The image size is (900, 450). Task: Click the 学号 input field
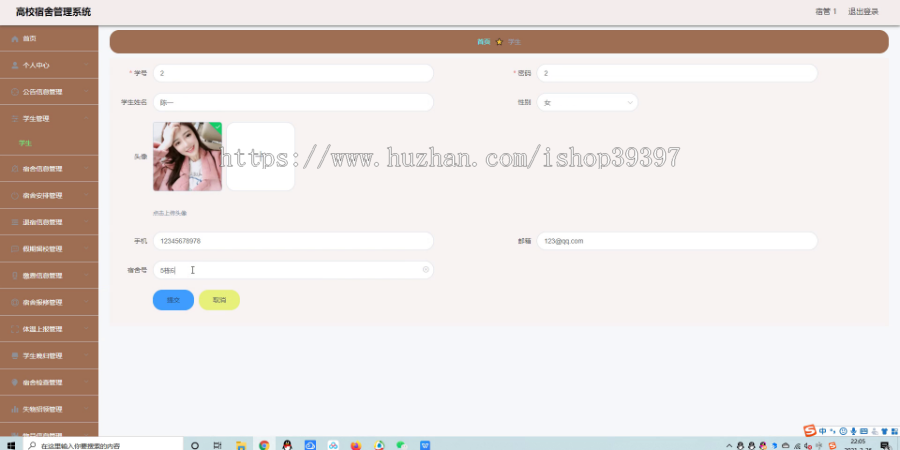coord(293,73)
